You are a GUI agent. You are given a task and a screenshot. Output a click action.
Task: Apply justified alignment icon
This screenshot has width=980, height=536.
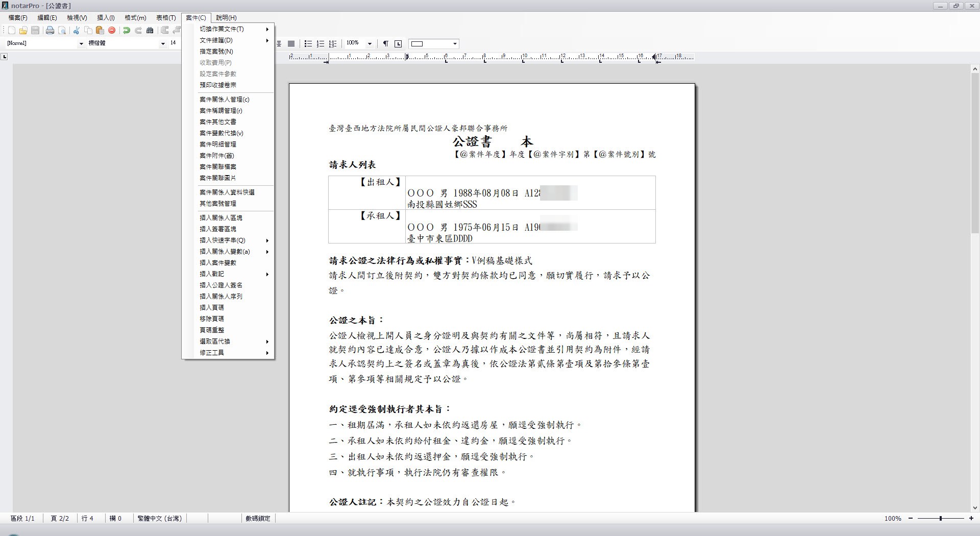[291, 44]
